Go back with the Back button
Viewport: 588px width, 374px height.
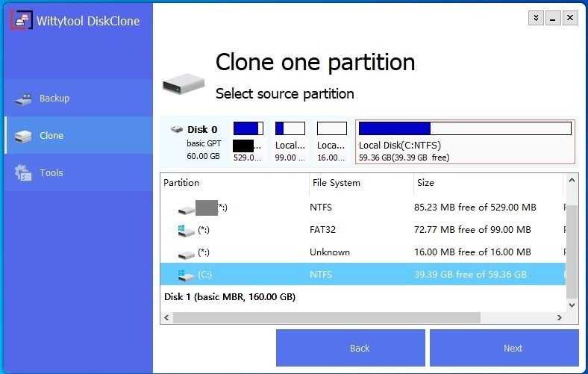coord(351,348)
